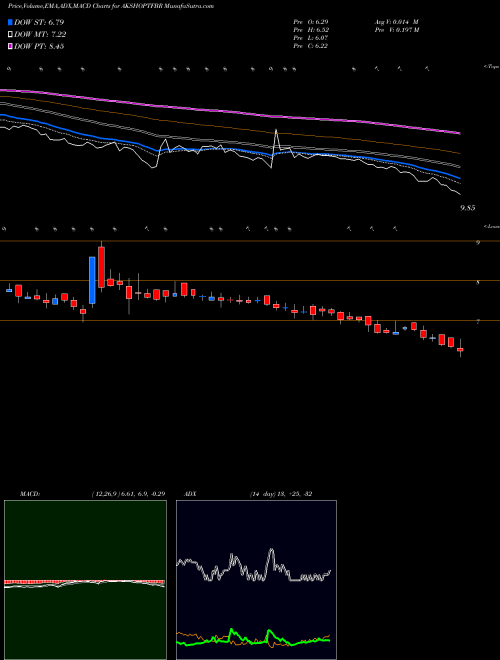500x660 pixels.
Task: Open the green MACD chart panel
Action: pyautogui.click(x=85, y=580)
